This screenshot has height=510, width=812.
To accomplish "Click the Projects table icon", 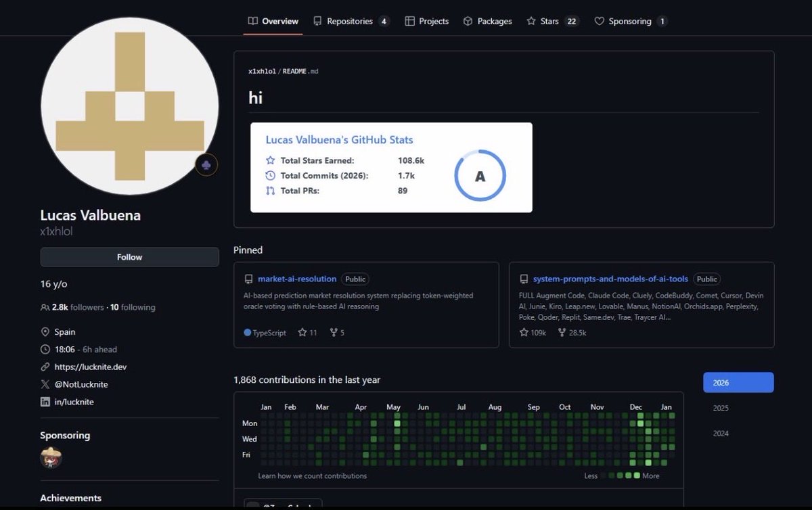I will tap(409, 21).
